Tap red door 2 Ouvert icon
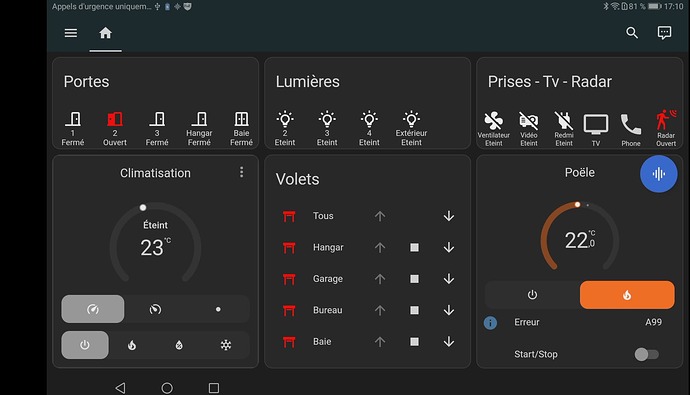Screen dimensions: 690x395 (x=115, y=119)
